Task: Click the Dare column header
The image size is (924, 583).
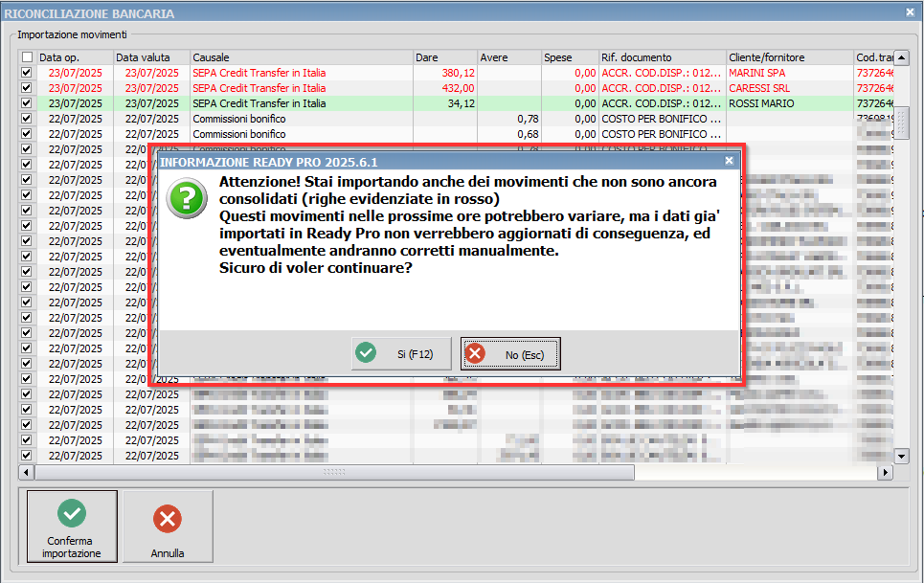Action: click(x=445, y=57)
